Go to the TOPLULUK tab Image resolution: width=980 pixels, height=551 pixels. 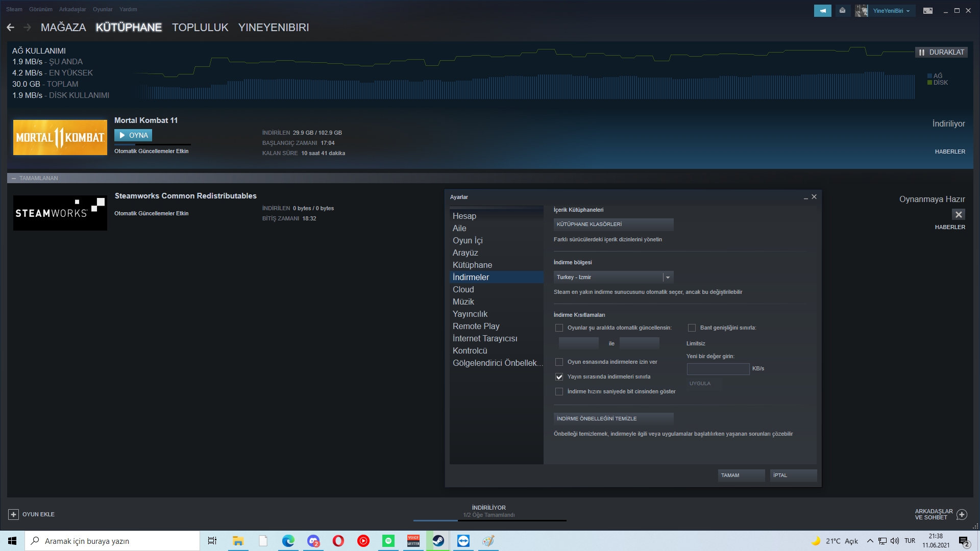click(x=200, y=28)
